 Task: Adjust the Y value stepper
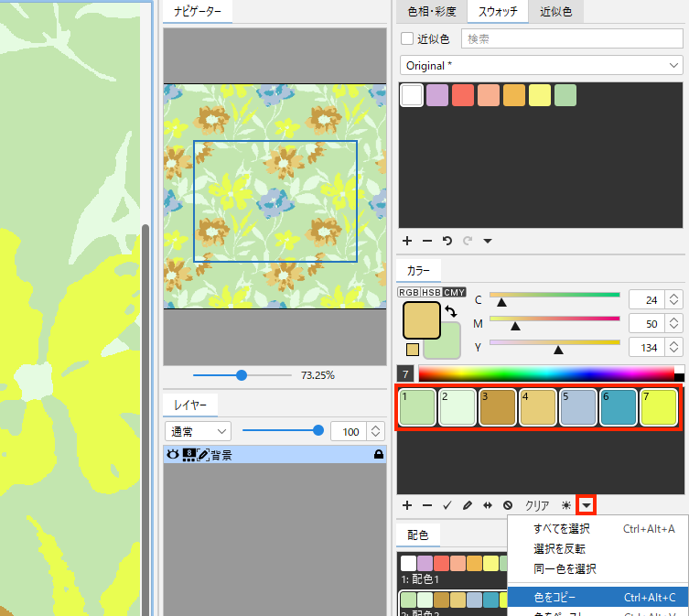coord(674,347)
